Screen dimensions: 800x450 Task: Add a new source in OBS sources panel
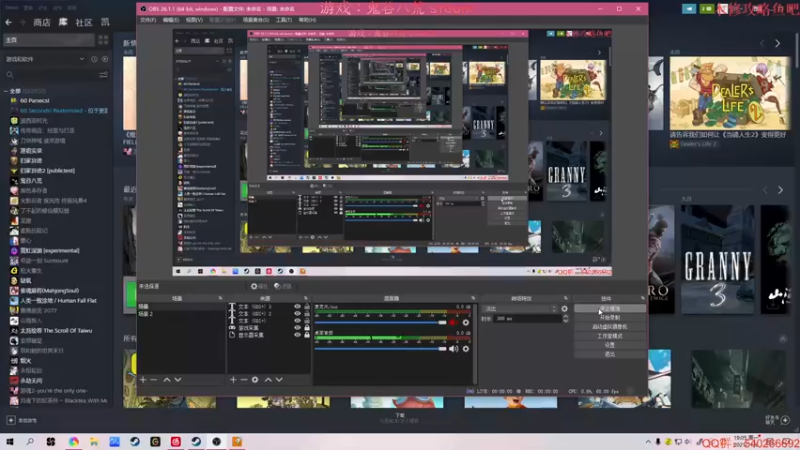233,380
